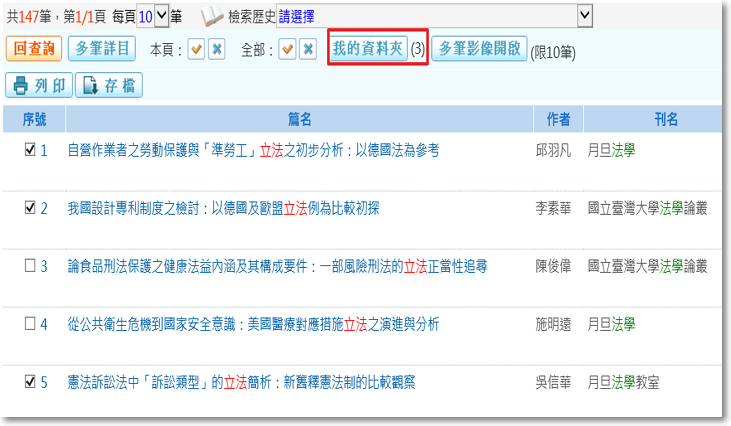Click the 刊名 column header

666,120
